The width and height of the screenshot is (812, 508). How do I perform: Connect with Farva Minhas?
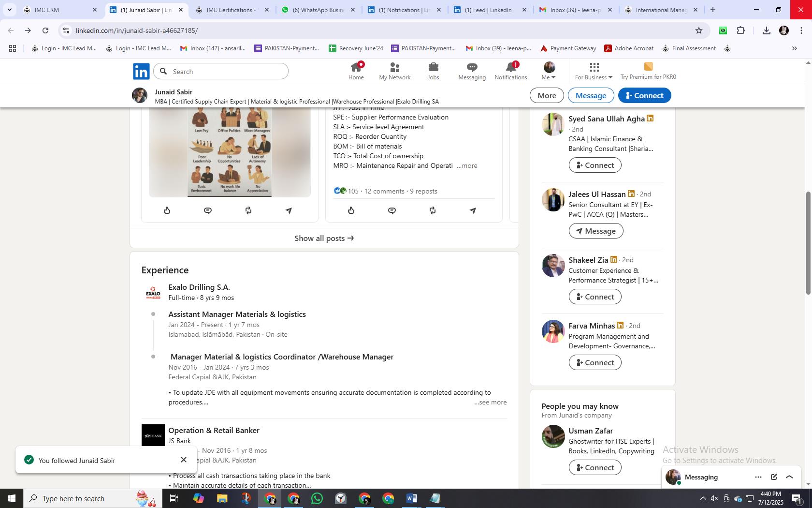coord(595,362)
